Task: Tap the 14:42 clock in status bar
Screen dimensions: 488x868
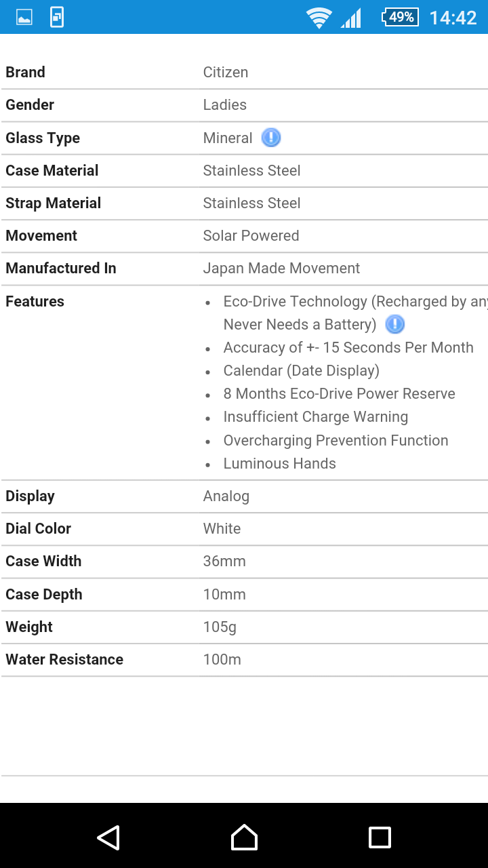Action: [x=453, y=18]
